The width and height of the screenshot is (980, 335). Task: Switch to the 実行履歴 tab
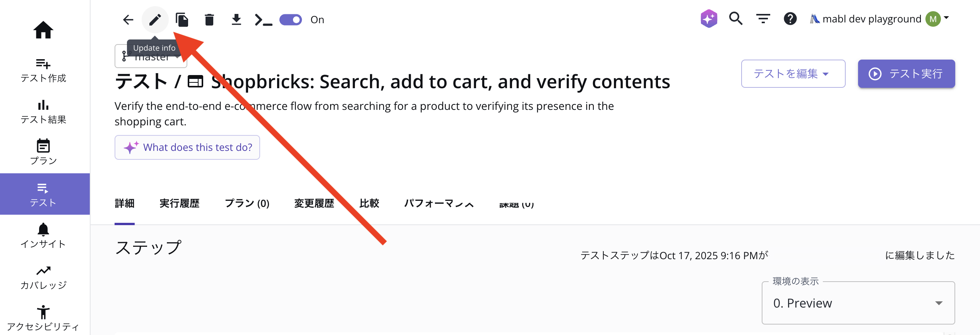(x=179, y=203)
